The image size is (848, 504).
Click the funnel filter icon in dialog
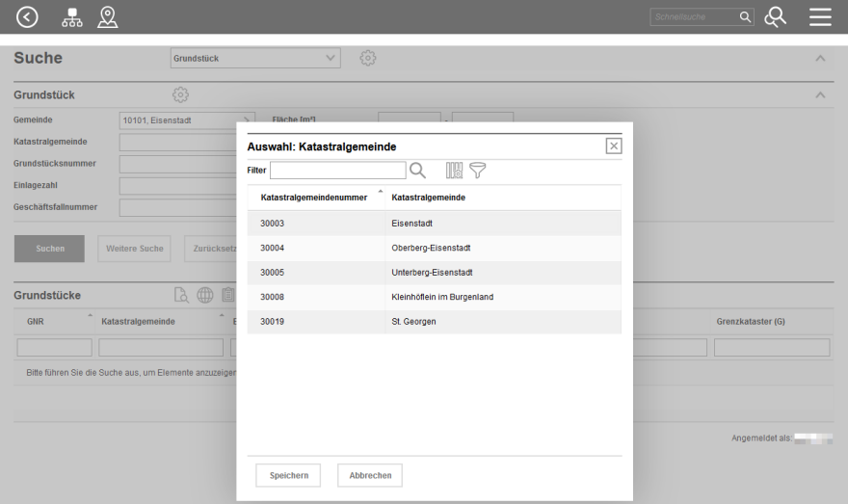click(478, 171)
